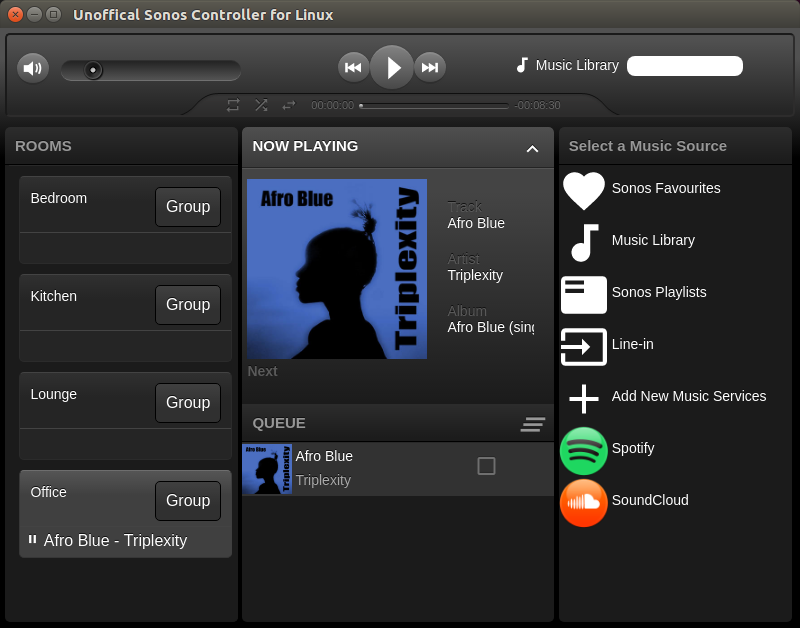Toggle shuffle mode icon
The image size is (800, 628).
(x=261, y=105)
